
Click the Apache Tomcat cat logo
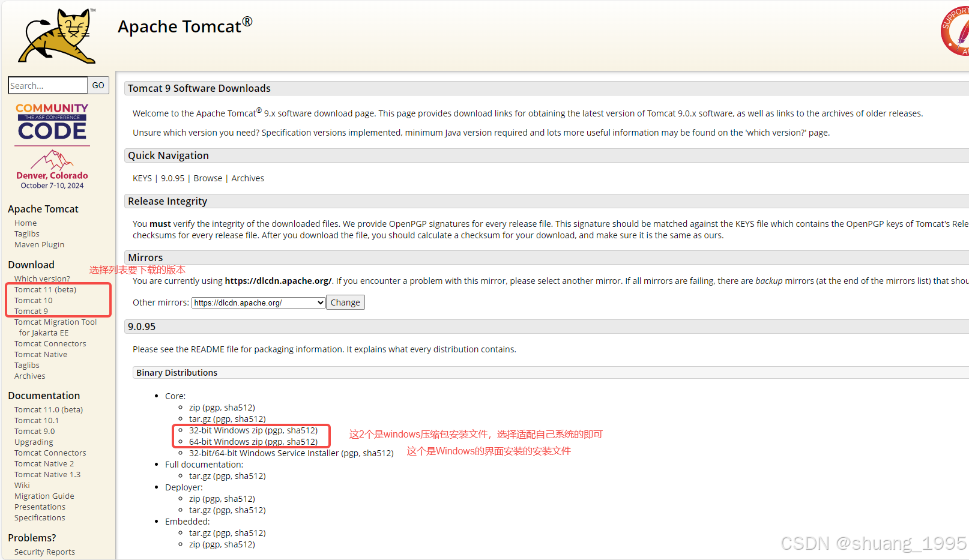tap(57, 36)
